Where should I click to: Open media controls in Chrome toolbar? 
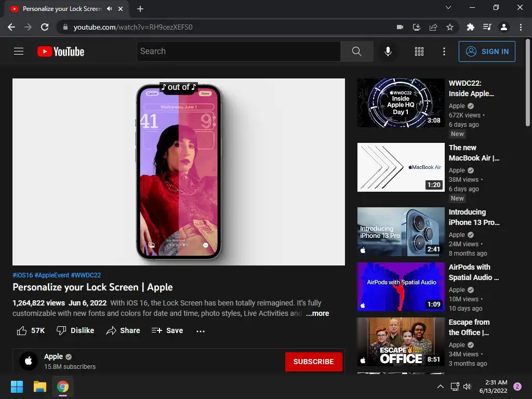coord(487,27)
